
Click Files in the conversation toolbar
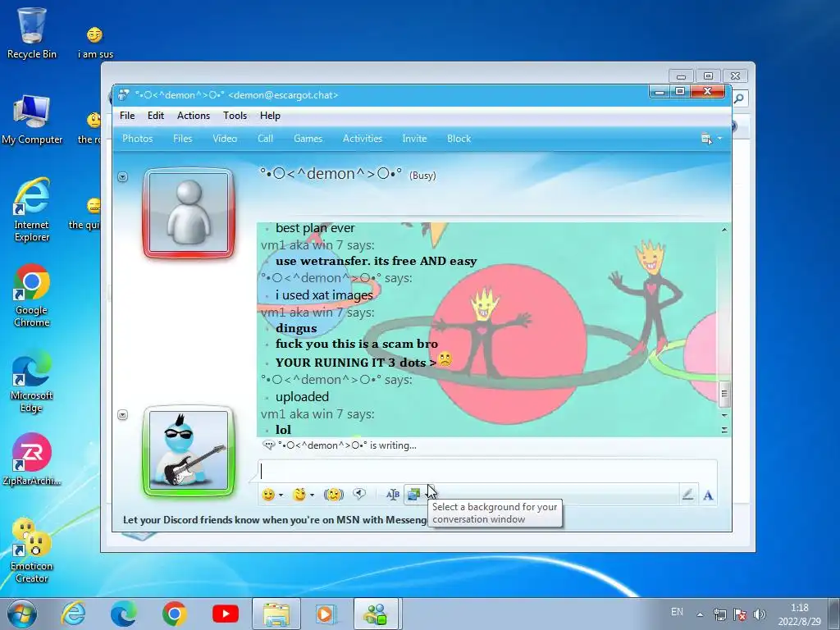coord(182,139)
